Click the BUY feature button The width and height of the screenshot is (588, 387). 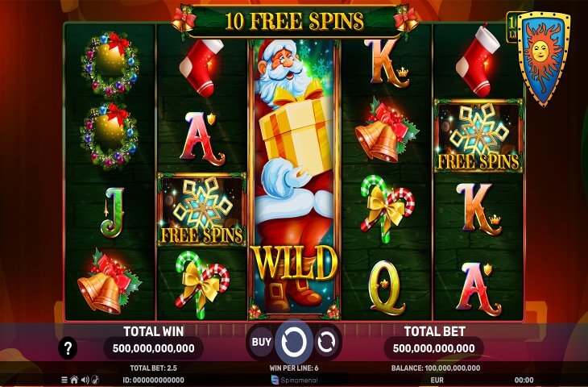tap(261, 342)
